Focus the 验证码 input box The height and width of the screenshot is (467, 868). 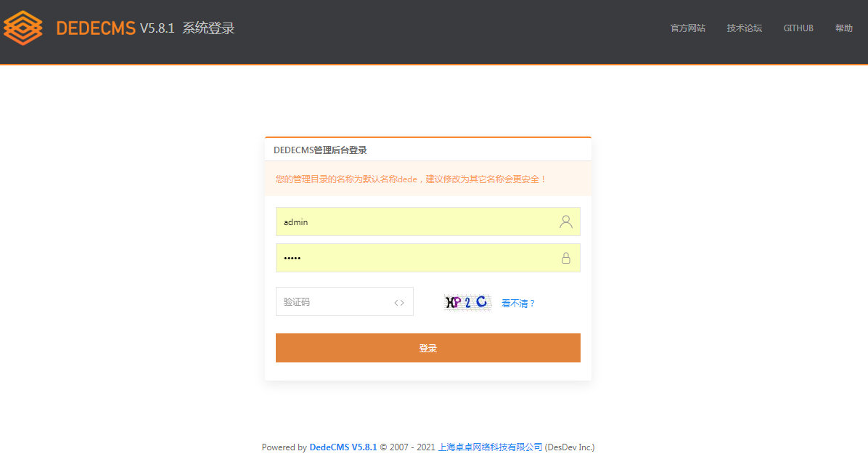tap(334, 302)
